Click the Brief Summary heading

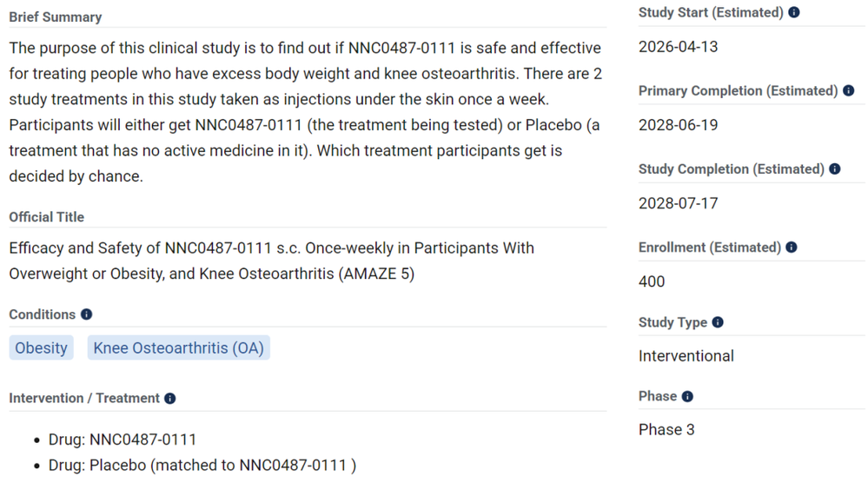pos(55,17)
